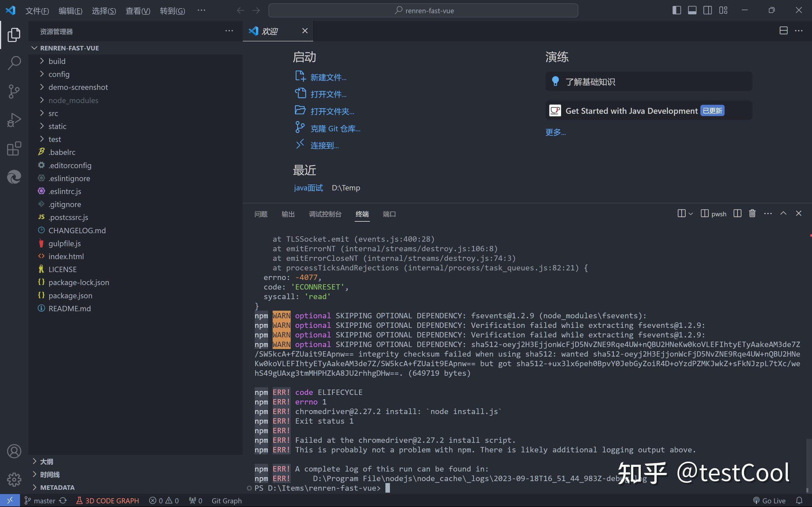Image resolution: width=812 pixels, height=507 pixels.
Task: Collapse the RENREN-FAST-VUE project tree
Action: 34,48
